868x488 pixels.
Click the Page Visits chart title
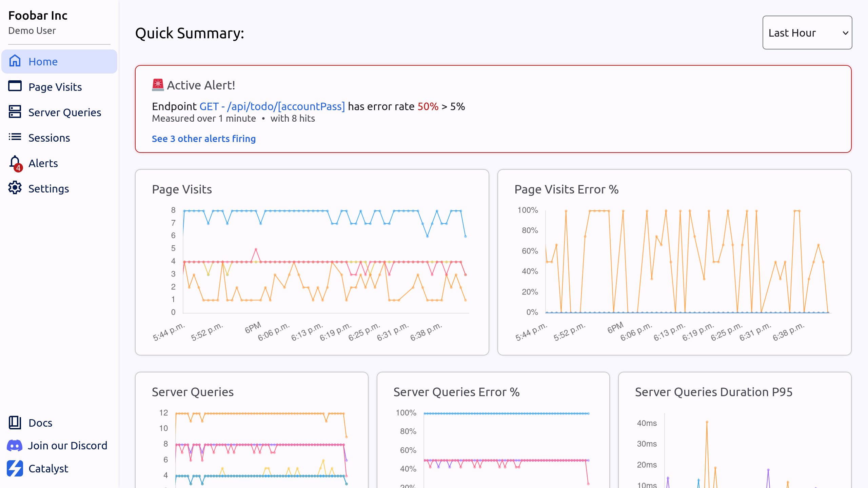[x=182, y=189]
